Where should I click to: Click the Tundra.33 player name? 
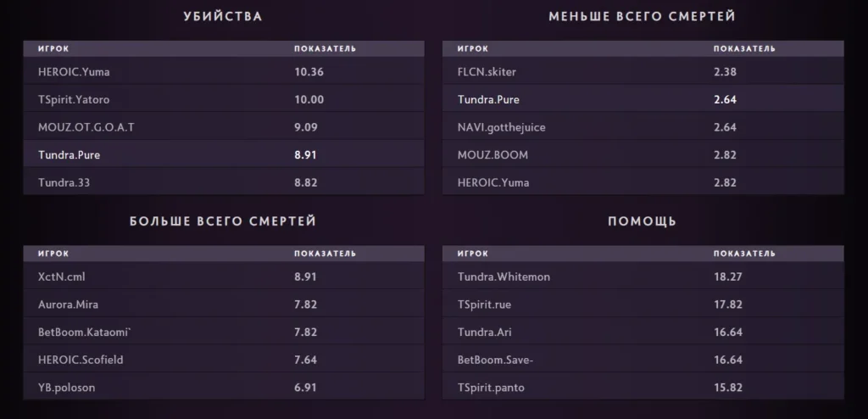coord(63,182)
